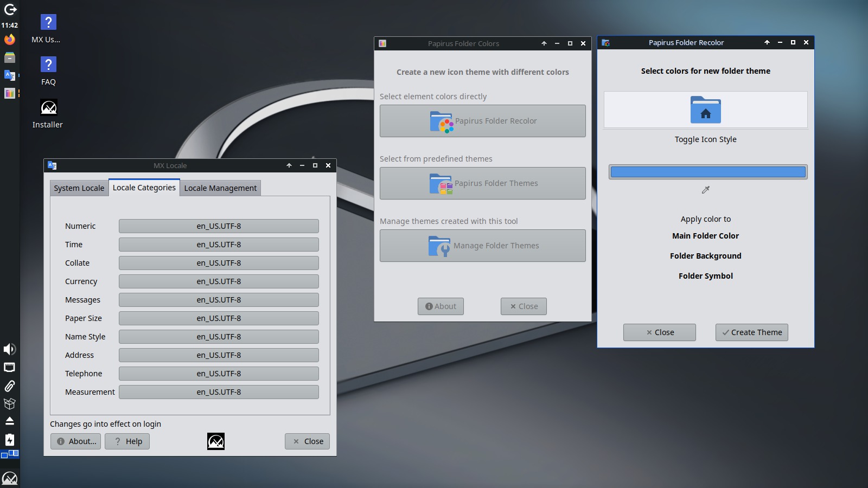Keep MX Locale window always on top arrow

coord(289,165)
